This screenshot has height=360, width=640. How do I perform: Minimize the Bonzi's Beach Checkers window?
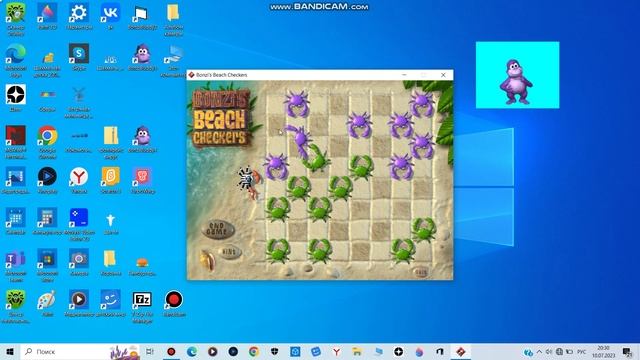[404, 75]
